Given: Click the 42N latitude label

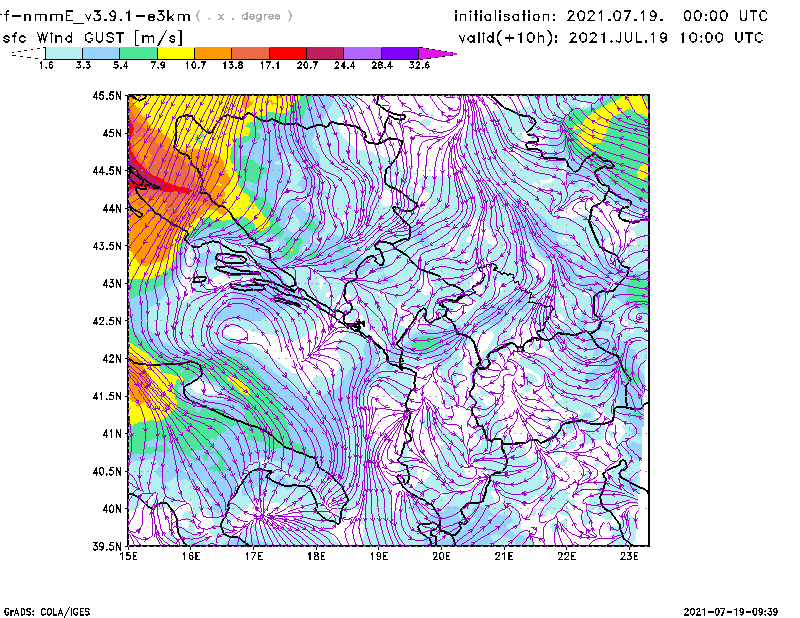Looking at the screenshot, I should coord(112,359).
